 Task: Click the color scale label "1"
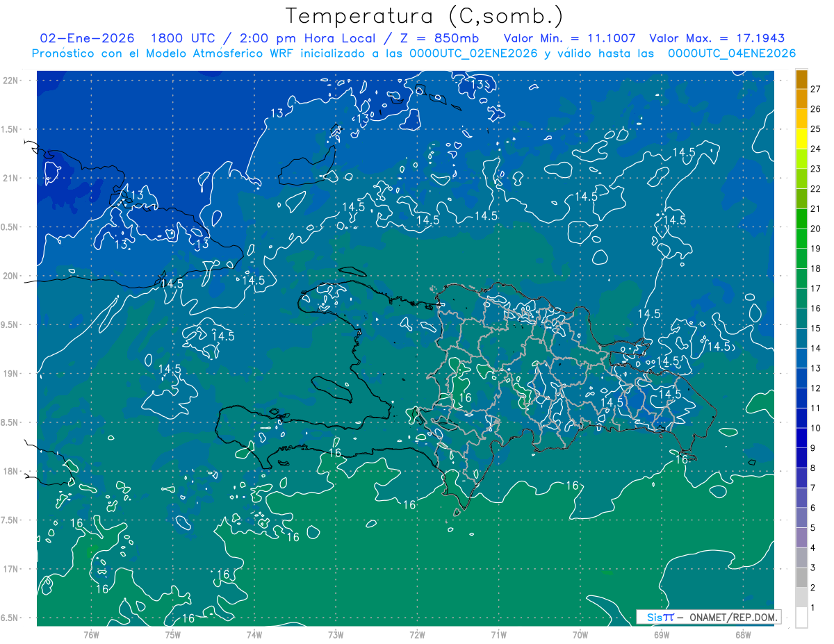point(813,608)
